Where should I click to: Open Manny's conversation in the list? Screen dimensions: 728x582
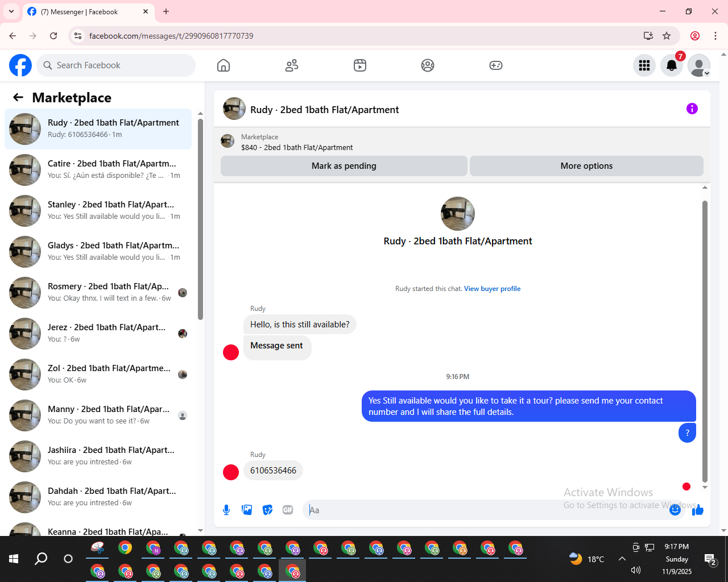[x=98, y=415]
